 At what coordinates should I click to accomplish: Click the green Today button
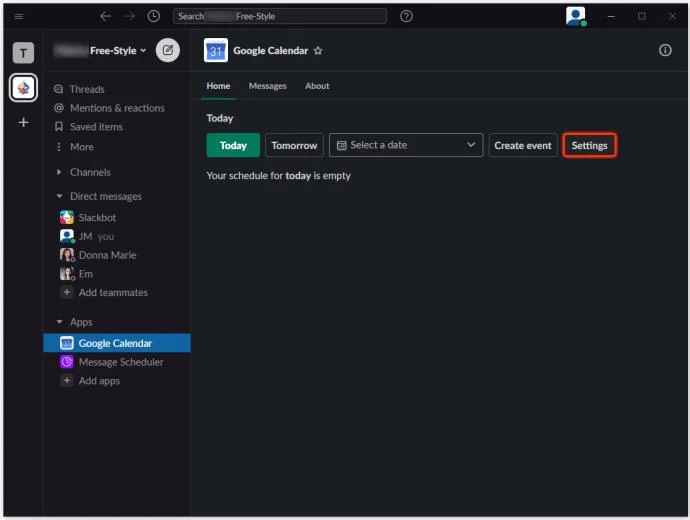click(x=233, y=146)
